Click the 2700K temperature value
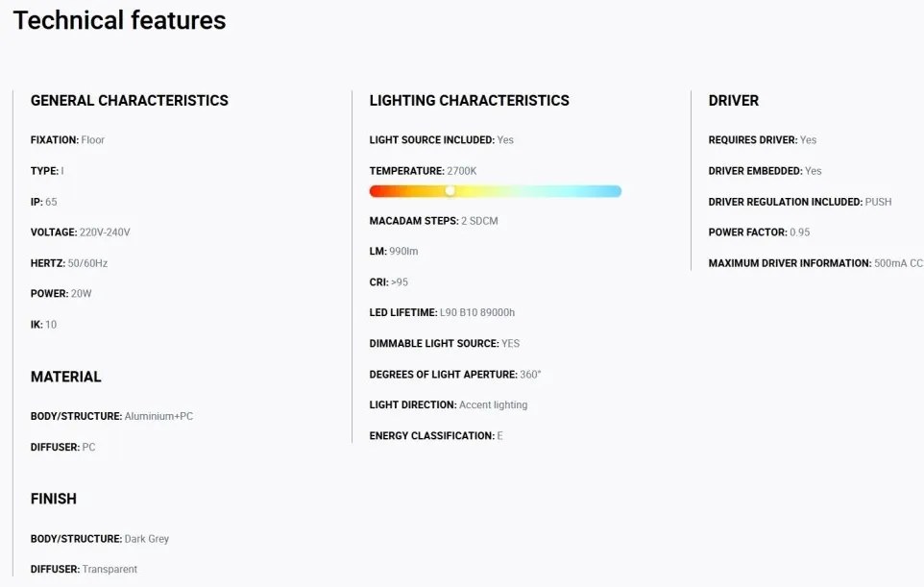 [461, 171]
